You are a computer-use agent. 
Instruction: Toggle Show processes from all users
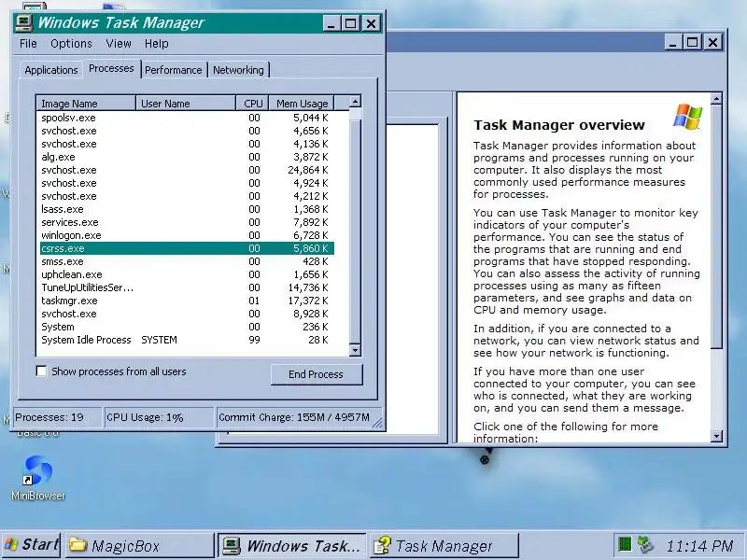point(41,371)
